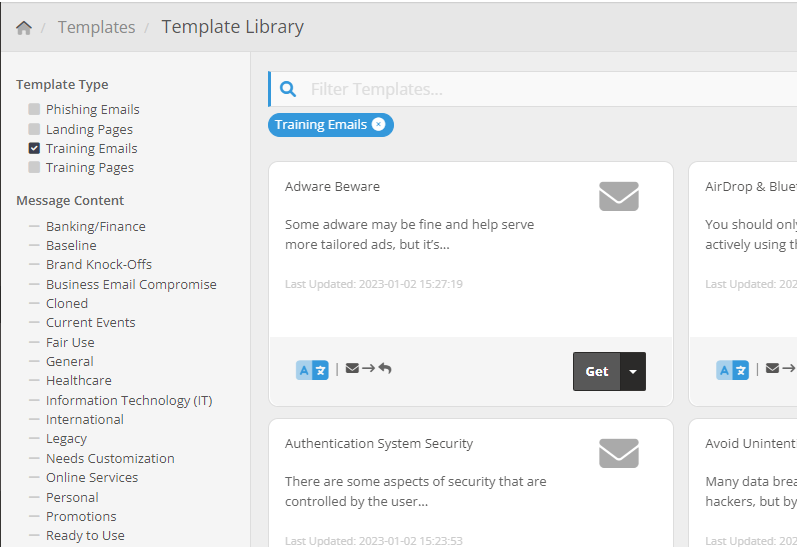Select the Healthcare content filter

tap(78, 381)
